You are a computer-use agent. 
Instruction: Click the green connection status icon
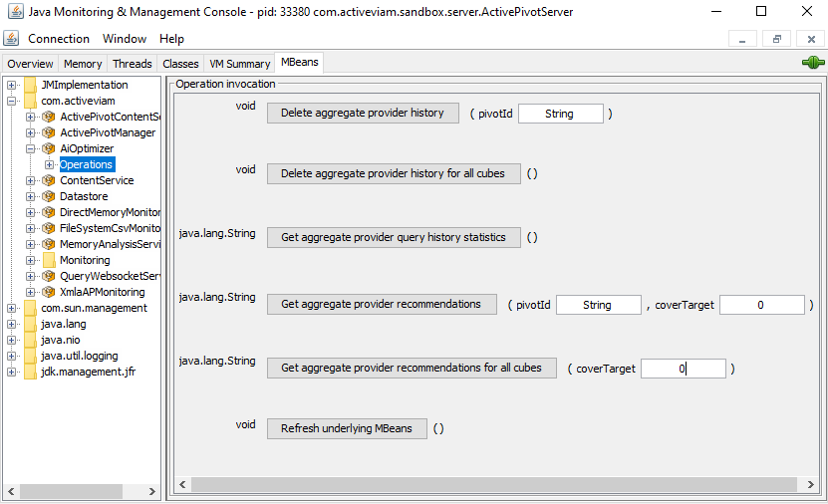813,63
